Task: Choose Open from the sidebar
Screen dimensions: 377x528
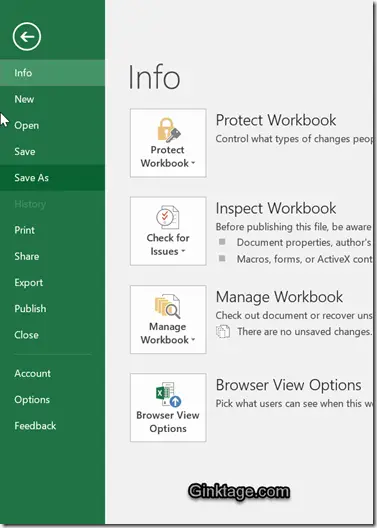Action: pyautogui.click(x=52, y=125)
